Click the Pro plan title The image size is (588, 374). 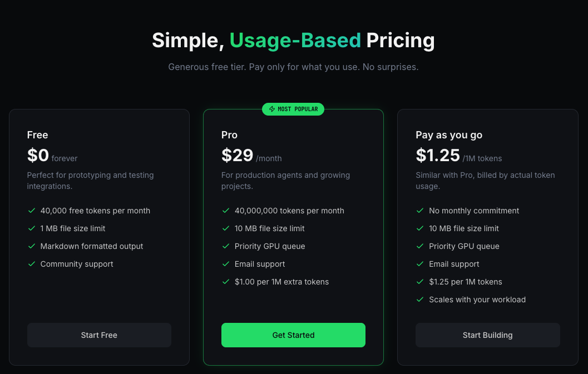coord(229,135)
